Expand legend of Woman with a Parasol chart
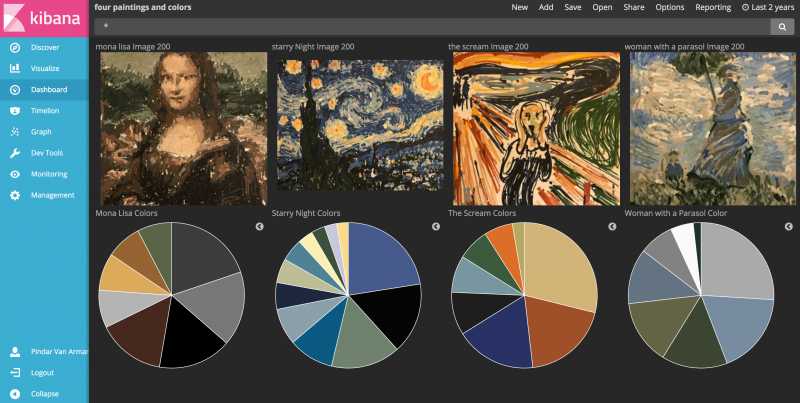Screen dimensions: 800x403 [789, 226]
